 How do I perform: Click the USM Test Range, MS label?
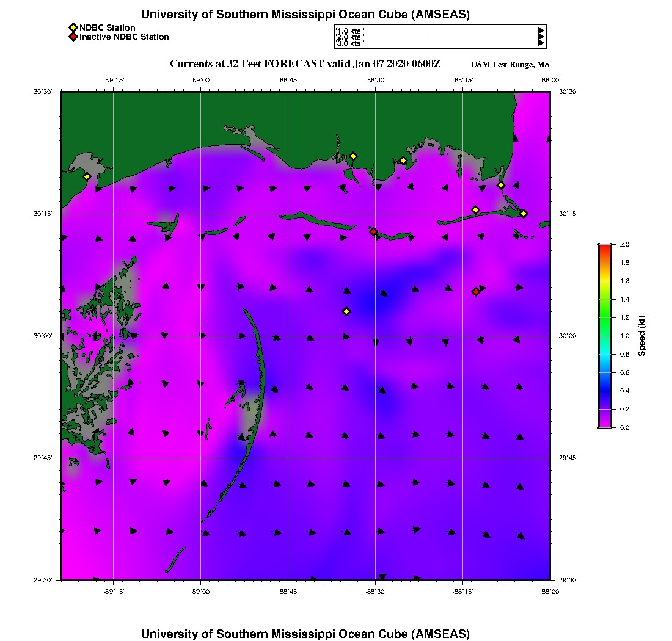(x=510, y=65)
